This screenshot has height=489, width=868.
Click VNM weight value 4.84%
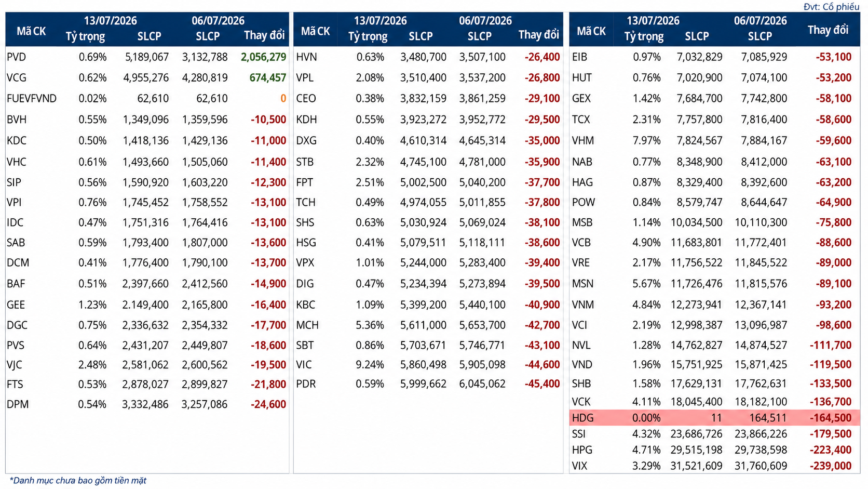[x=647, y=305]
